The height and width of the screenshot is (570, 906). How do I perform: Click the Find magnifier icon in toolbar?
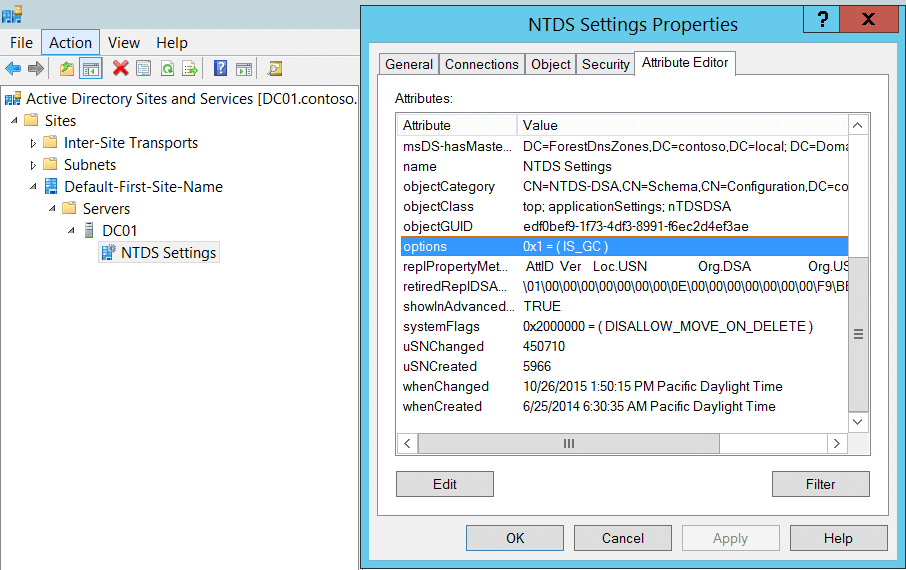click(x=275, y=68)
